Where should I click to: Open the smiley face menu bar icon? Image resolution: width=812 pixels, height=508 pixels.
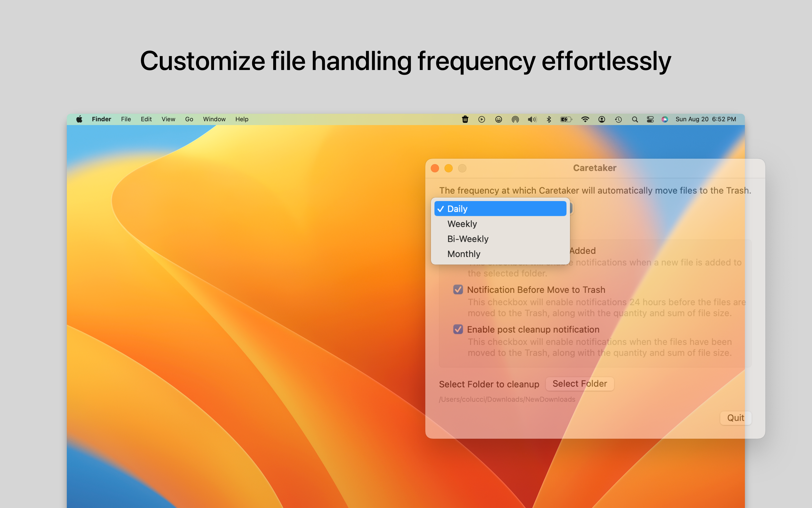[498, 119]
